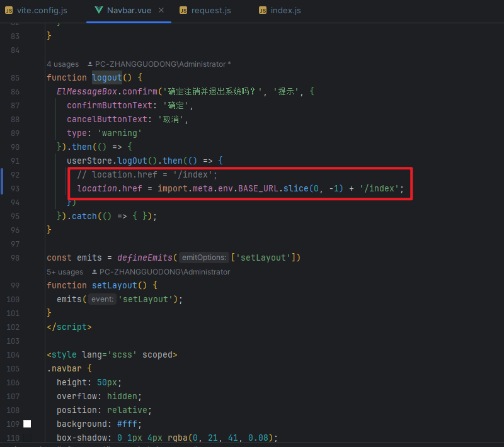Click 'cancelButtonText' on line 88

107,119
